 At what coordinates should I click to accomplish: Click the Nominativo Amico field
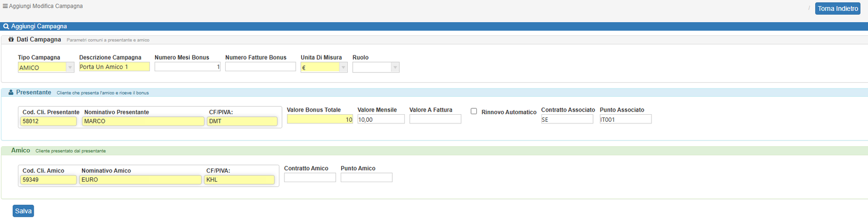(141, 180)
